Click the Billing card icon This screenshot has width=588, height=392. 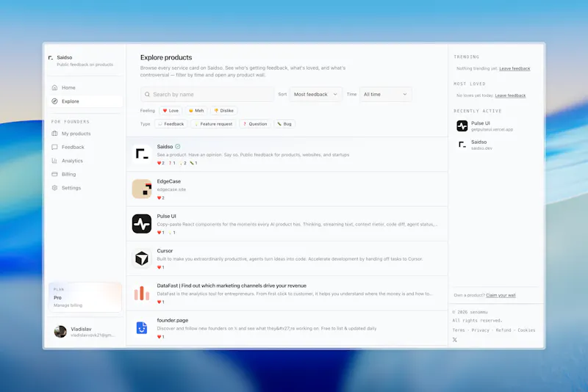coord(54,174)
